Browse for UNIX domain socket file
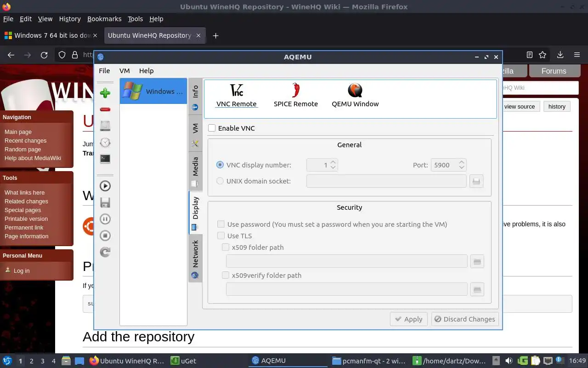The image size is (588, 368). click(x=476, y=181)
